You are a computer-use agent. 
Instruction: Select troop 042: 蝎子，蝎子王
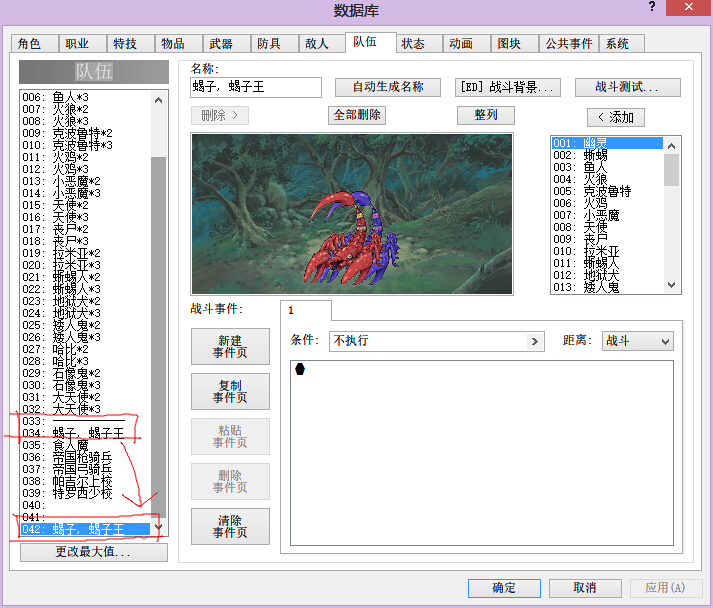click(85, 529)
